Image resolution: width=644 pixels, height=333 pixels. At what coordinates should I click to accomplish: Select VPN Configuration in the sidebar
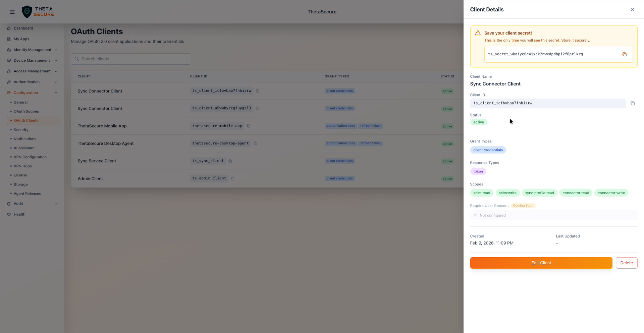tap(30, 157)
